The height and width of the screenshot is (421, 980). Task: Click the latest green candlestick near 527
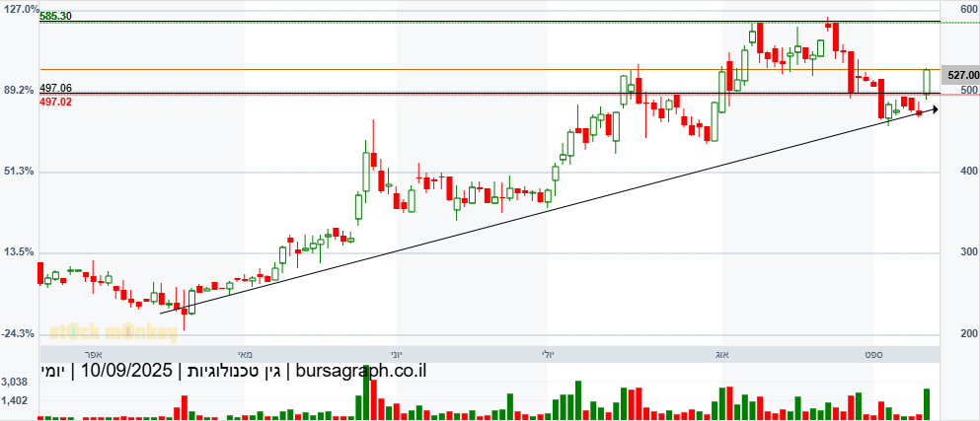927,83
